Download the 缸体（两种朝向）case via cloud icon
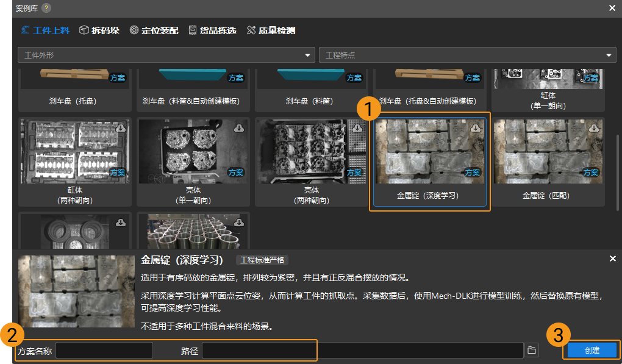Screen dimensions: 622x364 (121, 128)
